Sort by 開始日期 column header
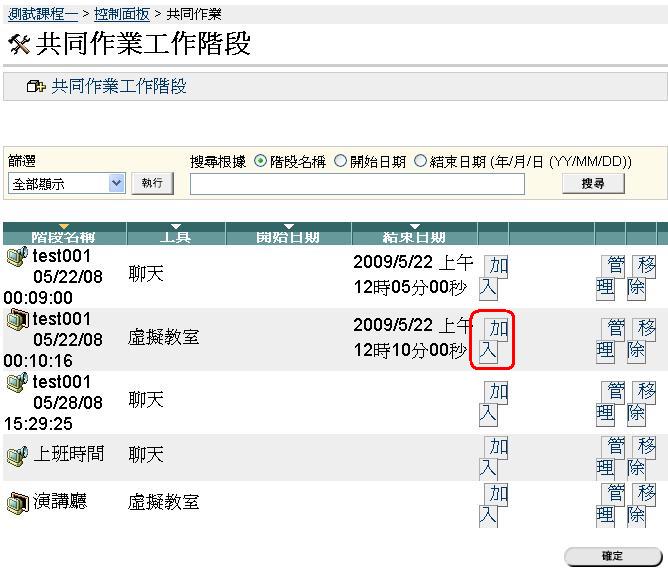The height and width of the screenshot is (573, 668). coord(288,235)
